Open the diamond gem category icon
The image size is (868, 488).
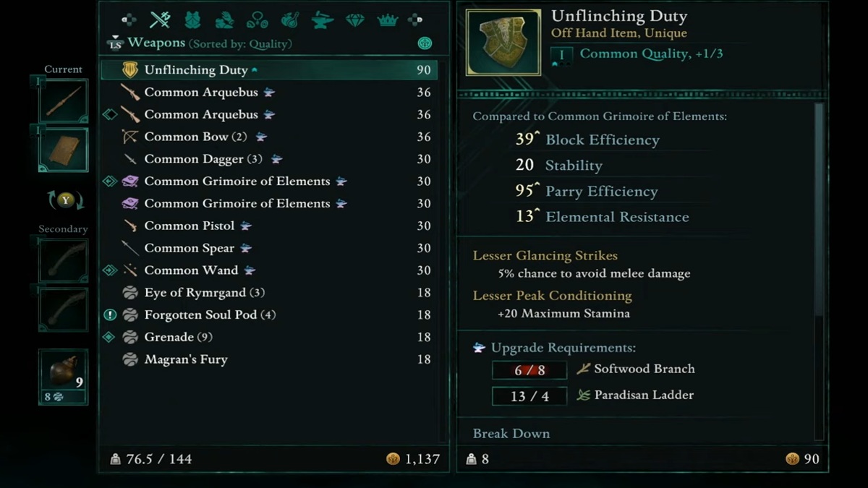click(x=354, y=20)
